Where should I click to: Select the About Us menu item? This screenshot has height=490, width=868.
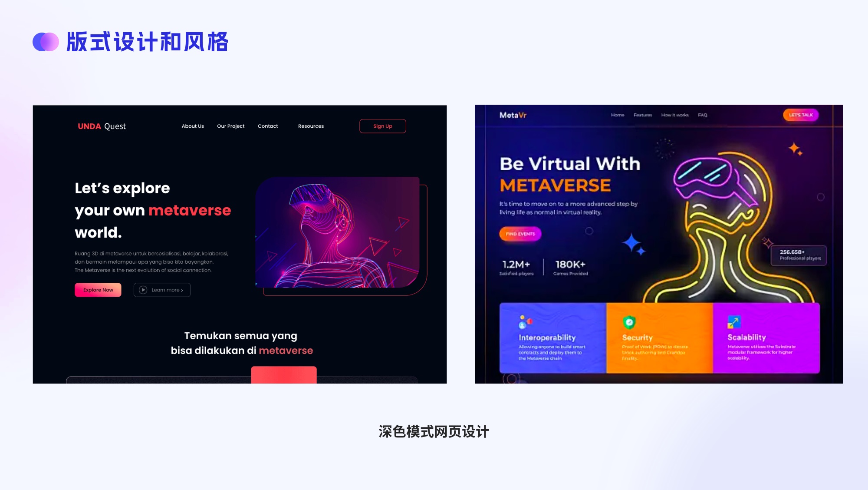click(193, 126)
